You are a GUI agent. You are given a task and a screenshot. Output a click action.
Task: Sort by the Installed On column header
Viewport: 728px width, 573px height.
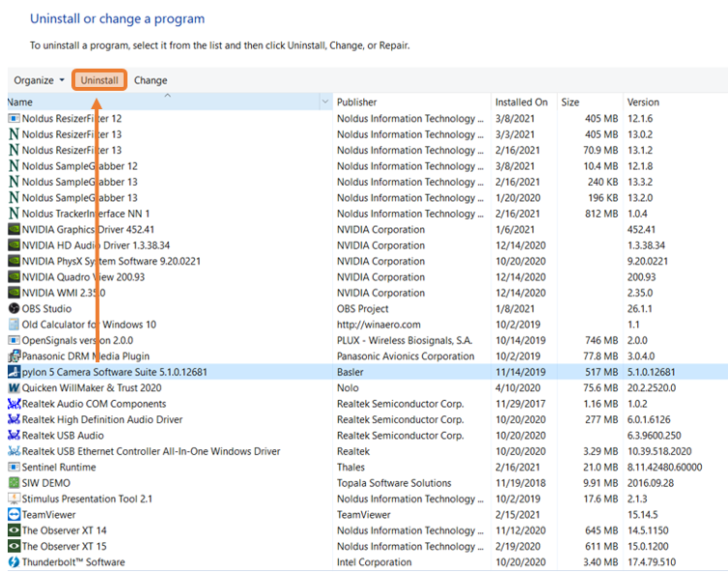pyautogui.click(x=521, y=101)
